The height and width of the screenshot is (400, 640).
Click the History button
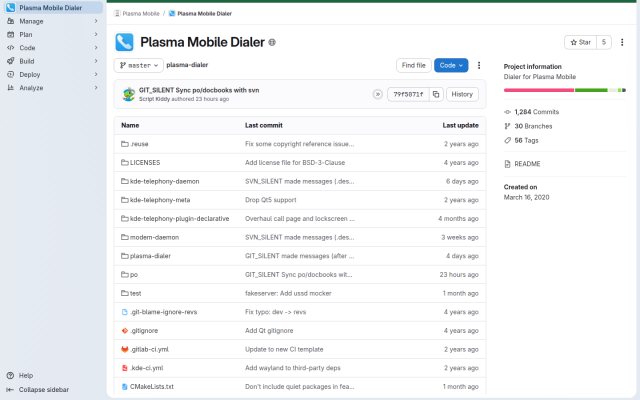click(x=462, y=94)
